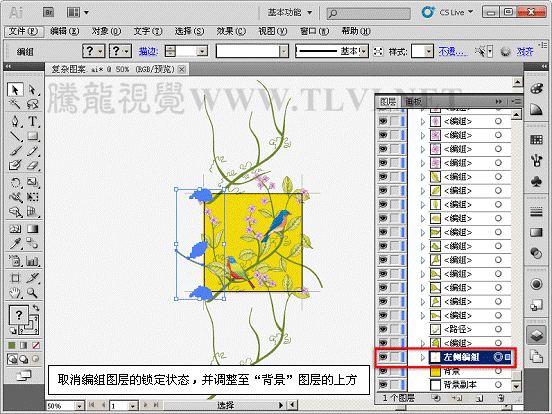Select the Zoom magnifier tool

(32, 292)
